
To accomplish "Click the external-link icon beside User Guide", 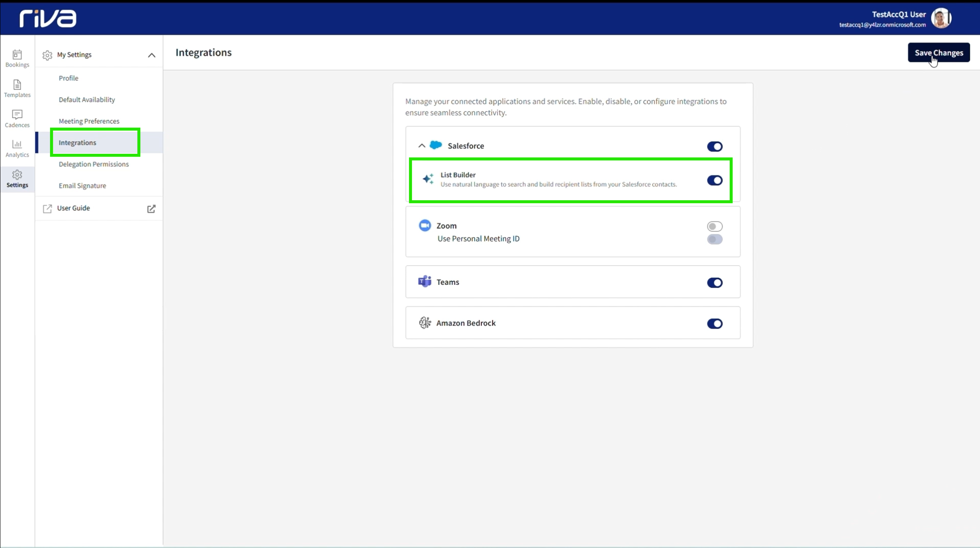I will point(151,208).
